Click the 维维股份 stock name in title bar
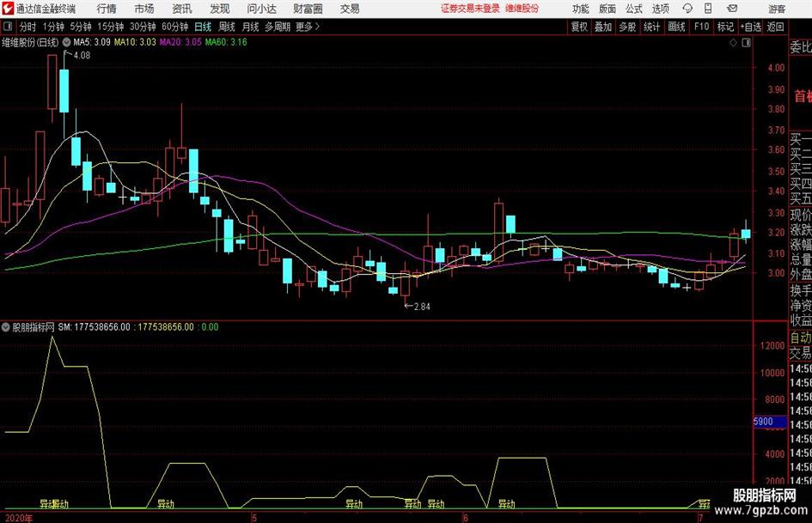This screenshot has width=812, height=523. (522, 9)
